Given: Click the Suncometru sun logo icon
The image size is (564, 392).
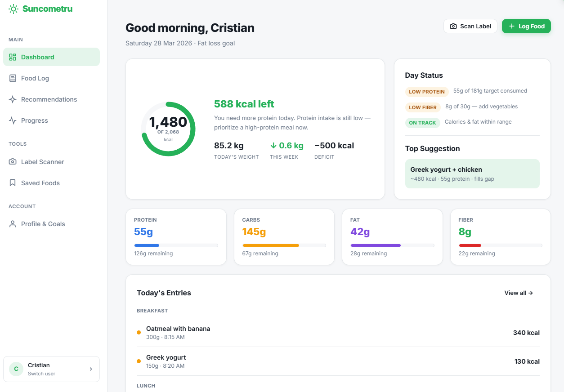Looking at the screenshot, I should tap(13, 8).
